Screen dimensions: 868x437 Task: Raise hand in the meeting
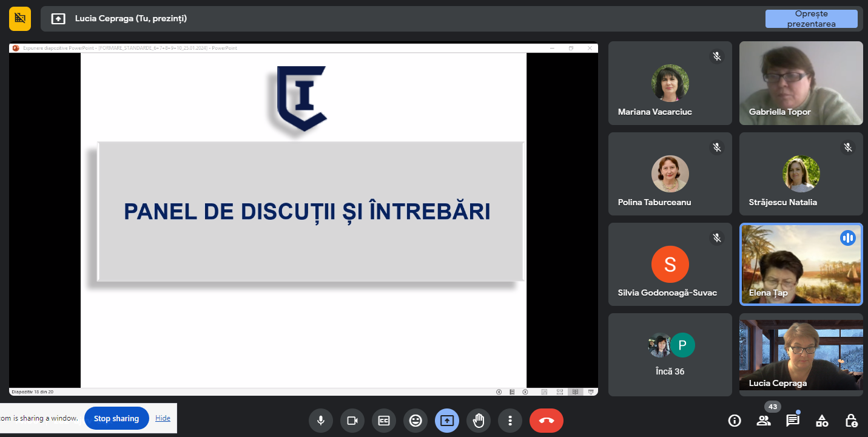[479, 421]
